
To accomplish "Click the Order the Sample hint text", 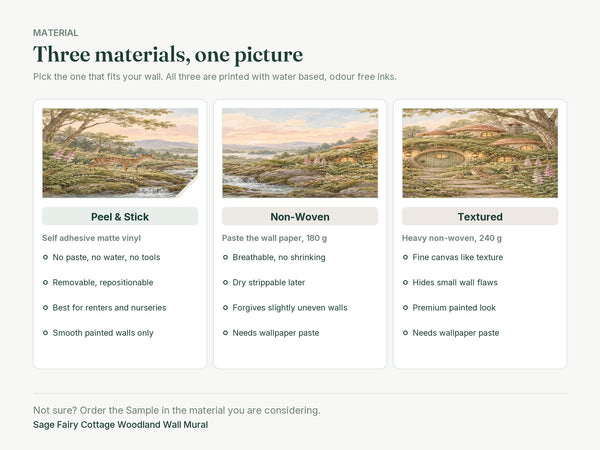I will pyautogui.click(x=177, y=411).
